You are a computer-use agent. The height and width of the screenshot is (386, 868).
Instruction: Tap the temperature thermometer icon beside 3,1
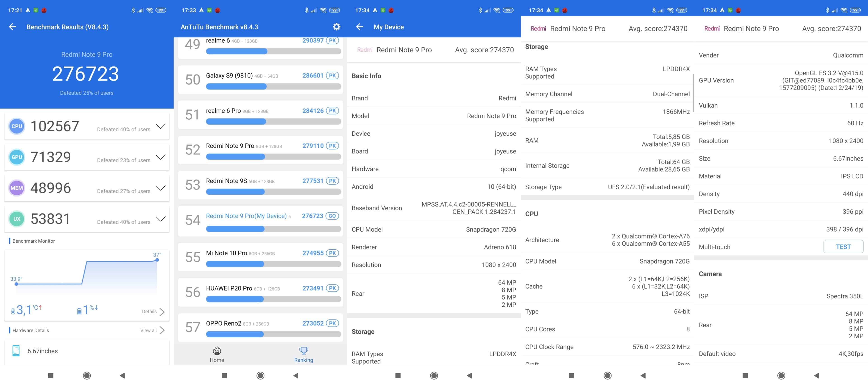(13, 311)
